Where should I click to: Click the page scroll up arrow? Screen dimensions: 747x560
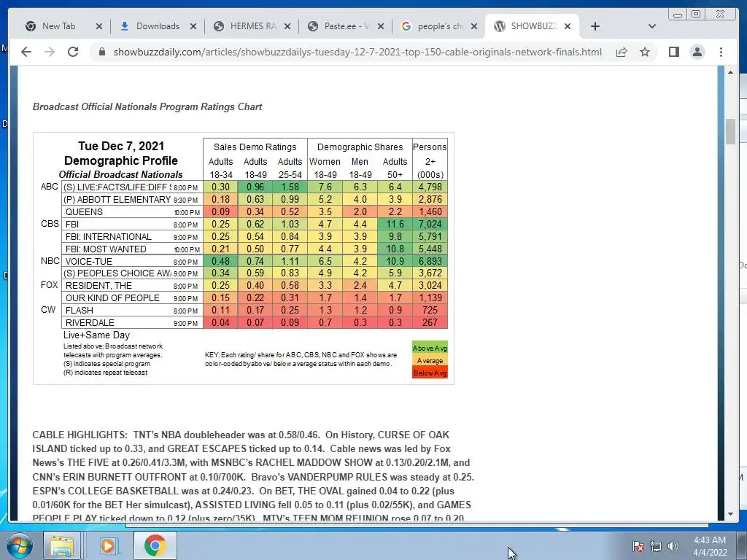(730, 72)
